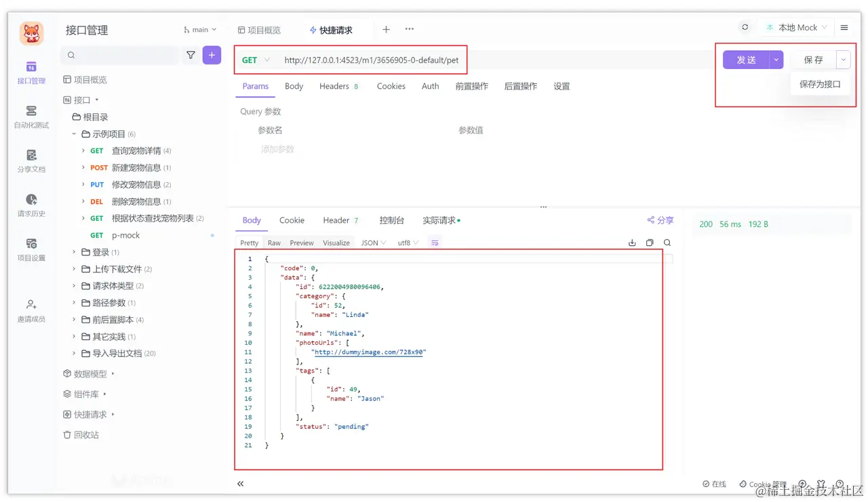The width and height of the screenshot is (868, 502).
Task: Select the Raw view mode
Action: (x=274, y=243)
